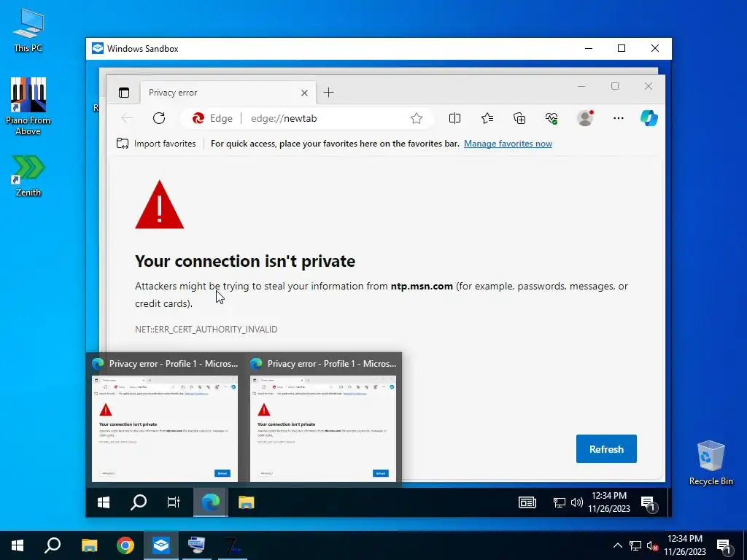Image resolution: width=747 pixels, height=560 pixels.
Task: Open the sandbox notification center
Action: [x=649, y=503]
